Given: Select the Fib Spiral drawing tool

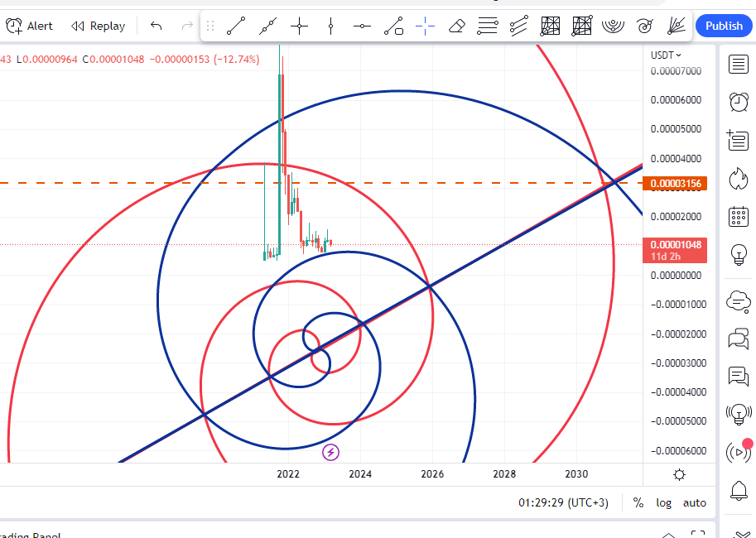Looking at the screenshot, I should (x=644, y=26).
